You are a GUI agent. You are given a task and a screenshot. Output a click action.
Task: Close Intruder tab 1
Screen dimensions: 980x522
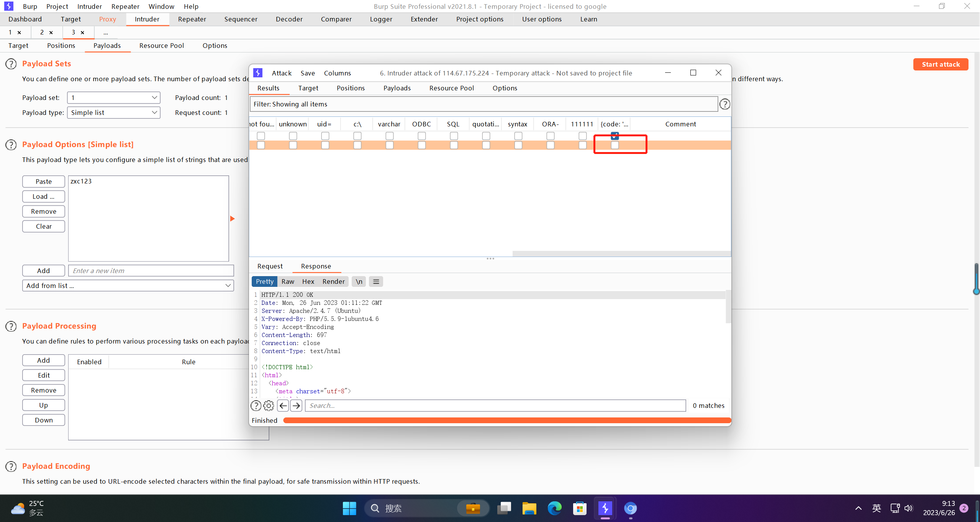(19, 33)
